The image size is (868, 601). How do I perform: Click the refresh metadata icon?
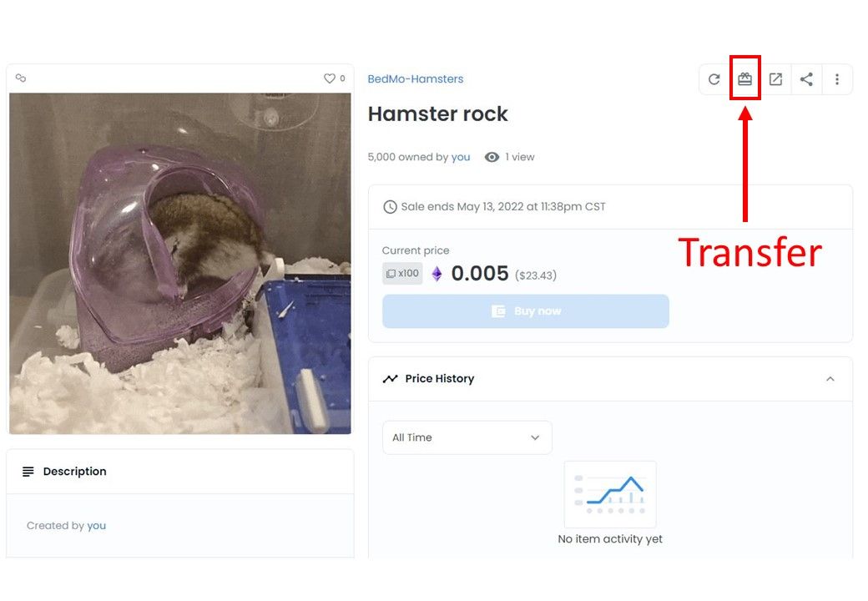714,79
